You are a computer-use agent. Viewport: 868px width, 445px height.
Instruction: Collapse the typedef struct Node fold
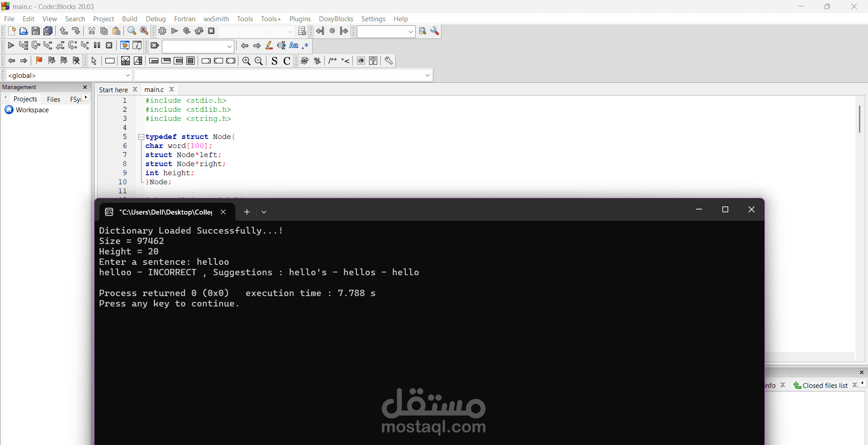141,137
